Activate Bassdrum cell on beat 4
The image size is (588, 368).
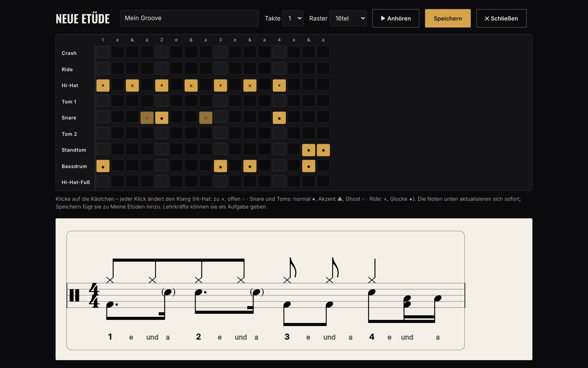279,166
